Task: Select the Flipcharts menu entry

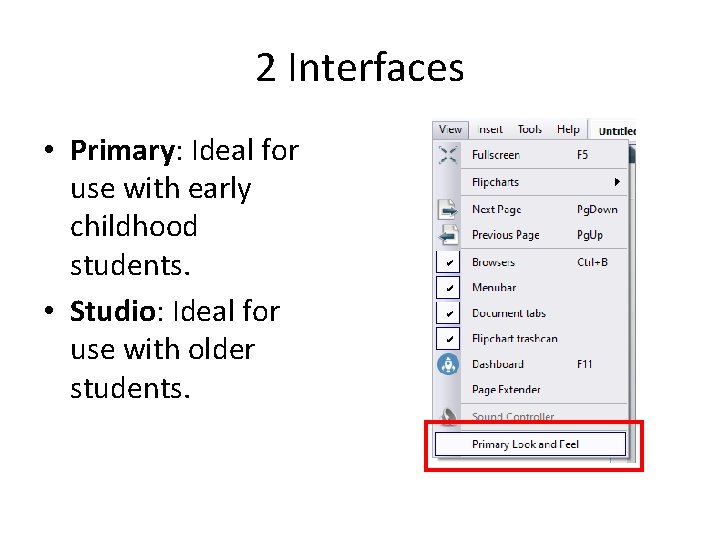Action: coord(544,182)
